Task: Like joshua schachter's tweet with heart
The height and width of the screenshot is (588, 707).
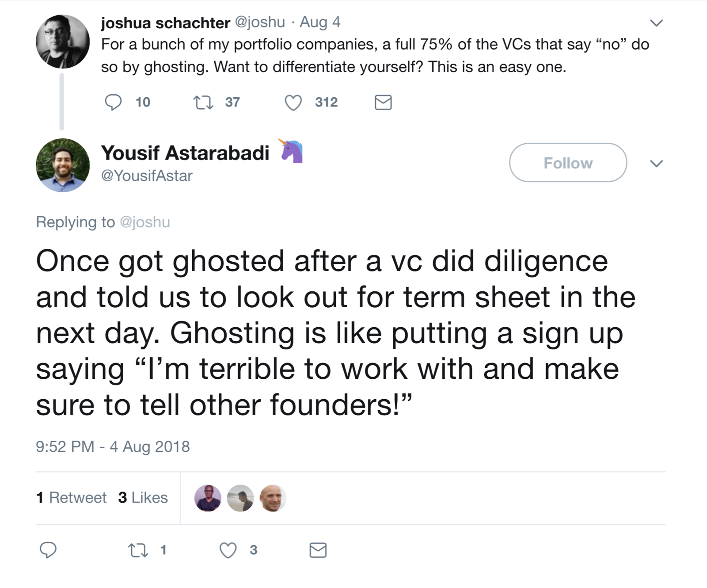Action: (x=293, y=103)
